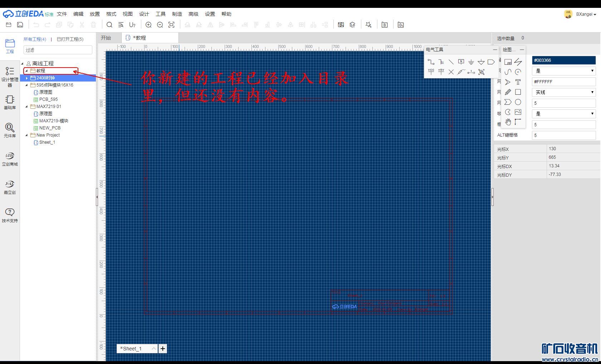Screen dimensions: 601x364
Task: Show the 所有工程(4) project list
Action: coord(35,39)
